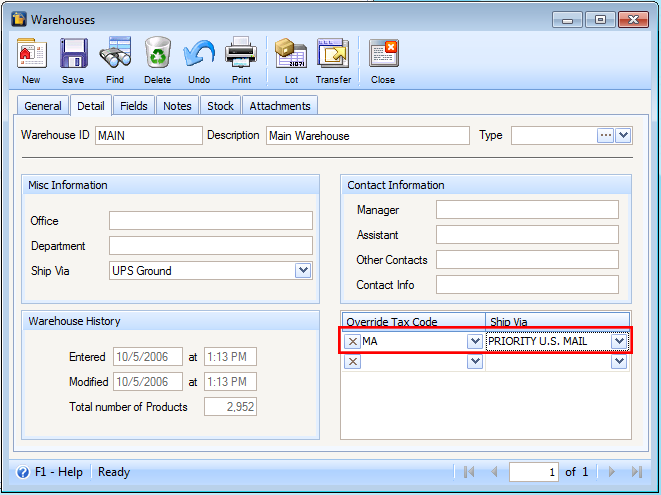The height and width of the screenshot is (495, 661).
Task: Click the Modified date field
Action: [x=148, y=382]
